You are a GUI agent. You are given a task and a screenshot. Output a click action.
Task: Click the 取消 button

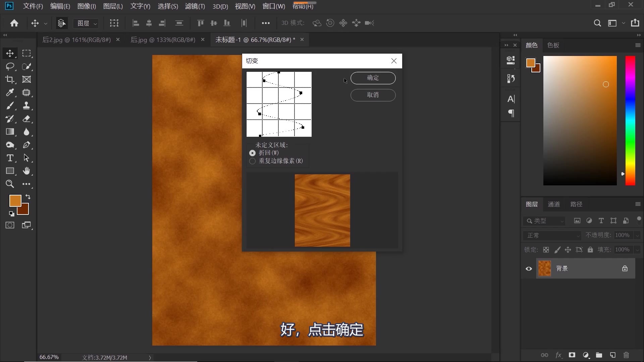coord(373,95)
